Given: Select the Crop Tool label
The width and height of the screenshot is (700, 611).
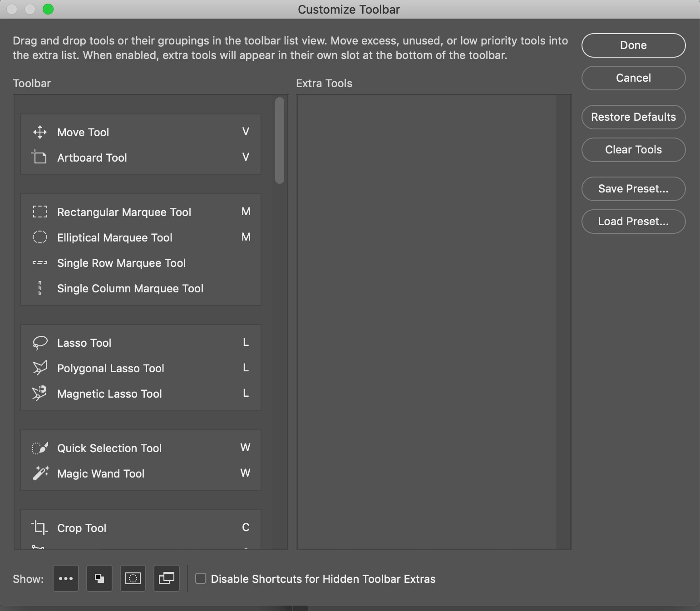Looking at the screenshot, I should pyautogui.click(x=82, y=528).
